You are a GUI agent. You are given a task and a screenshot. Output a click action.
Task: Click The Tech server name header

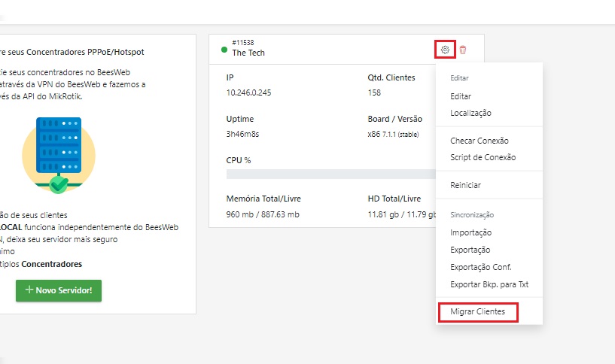248,53
